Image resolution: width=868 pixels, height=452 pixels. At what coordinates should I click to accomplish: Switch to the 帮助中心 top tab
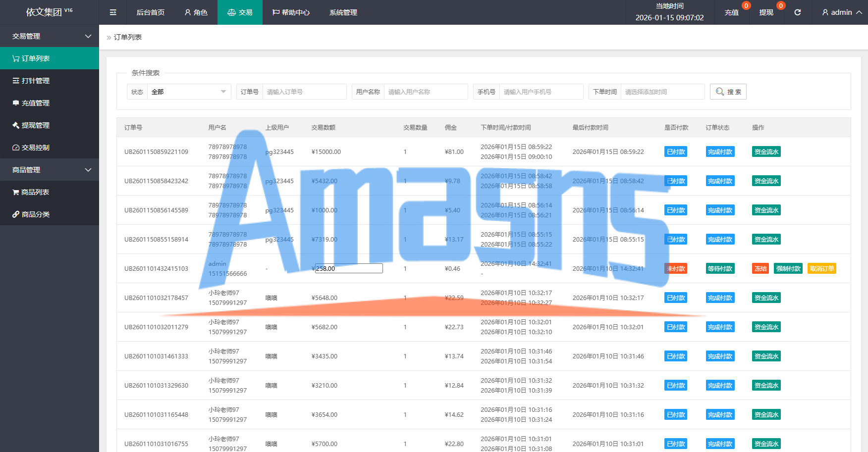[291, 12]
